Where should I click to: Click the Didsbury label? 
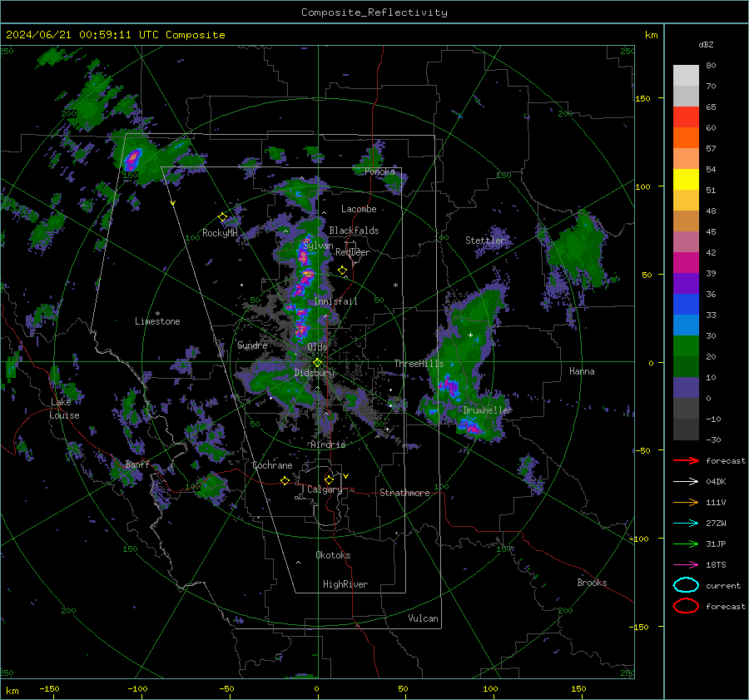(x=315, y=373)
